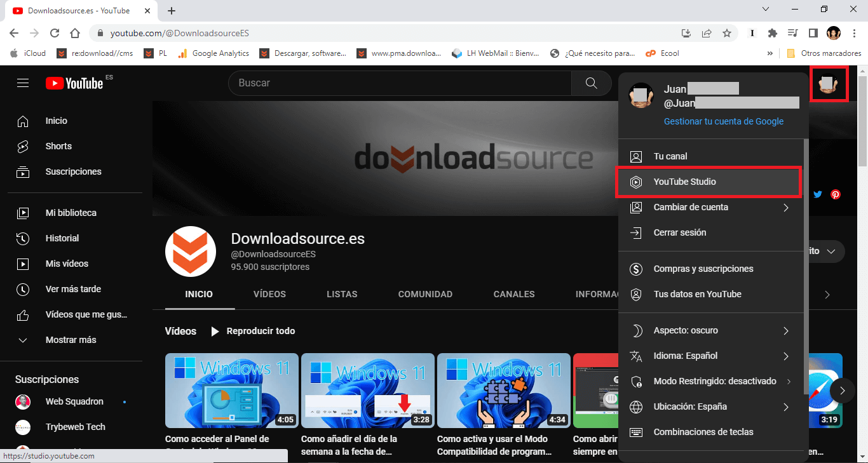Open the 4:05 Panel de Control video thumbnail
The height and width of the screenshot is (463, 868).
point(232,391)
